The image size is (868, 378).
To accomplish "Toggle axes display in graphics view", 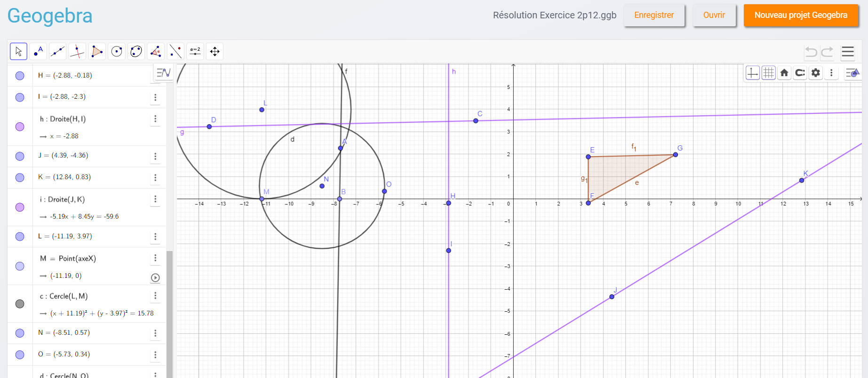I will click(x=753, y=73).
